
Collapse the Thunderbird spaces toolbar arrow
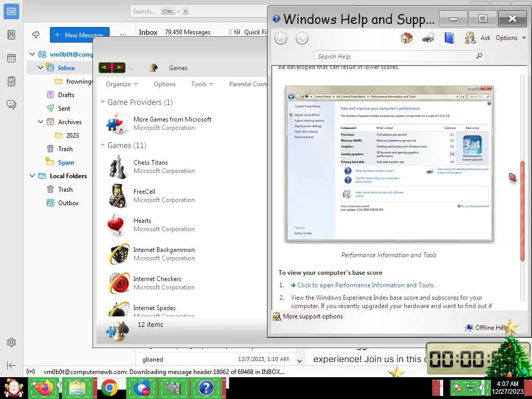click(11, 365)
